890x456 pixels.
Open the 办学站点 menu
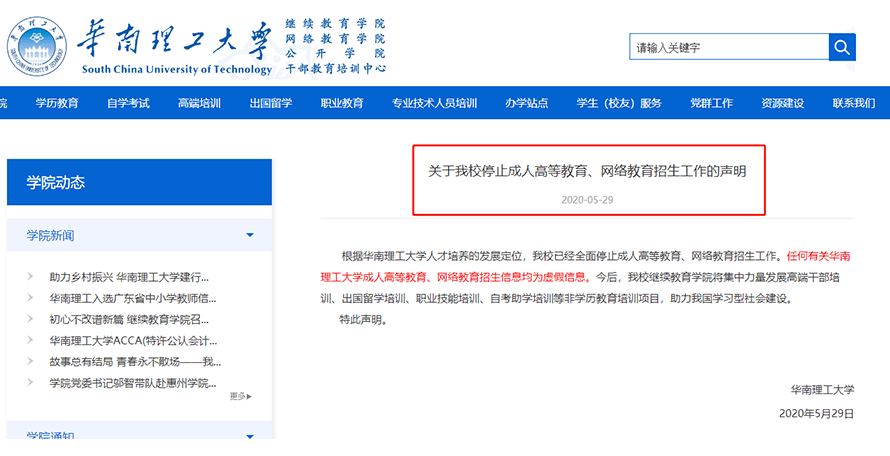pos(527,103)
